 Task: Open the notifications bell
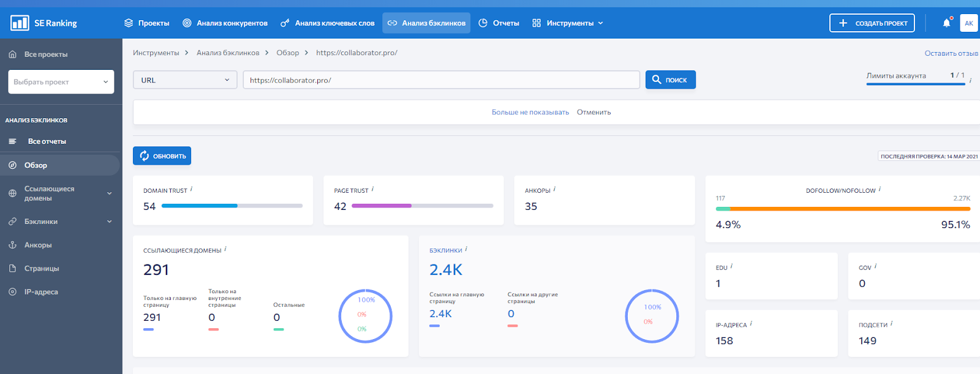tap(946, 23)
